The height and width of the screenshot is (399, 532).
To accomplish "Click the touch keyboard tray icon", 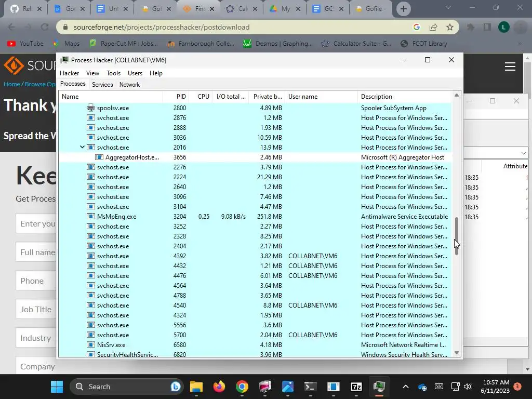I will pyautogui.click(x=438, y=387).
